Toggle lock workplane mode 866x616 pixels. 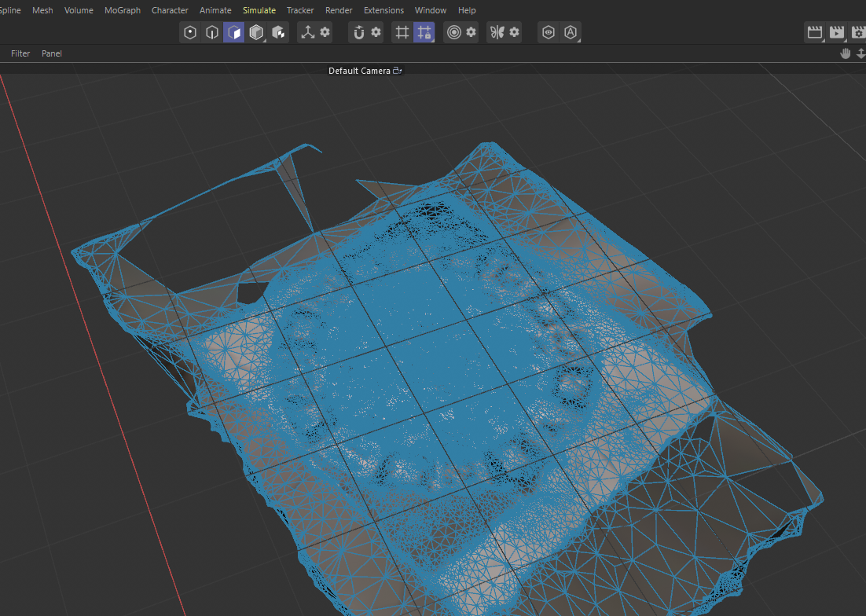pyautogui.click(x=424, y=31)
